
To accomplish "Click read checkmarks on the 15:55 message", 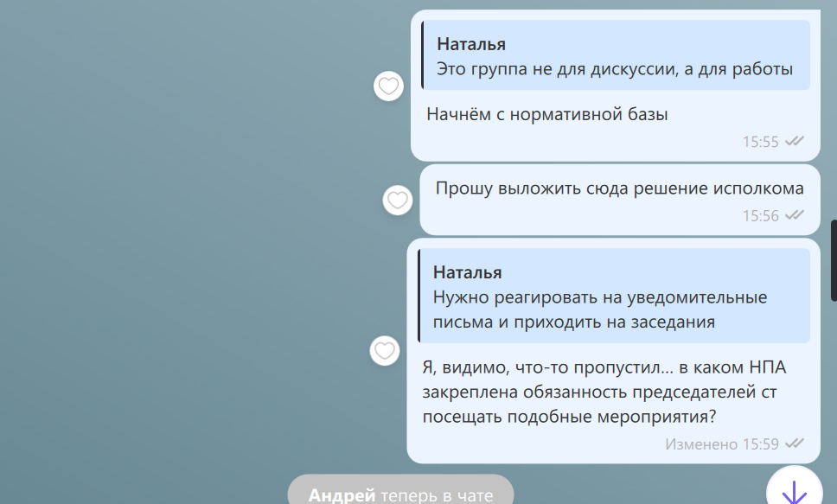I will click(794, 142).
